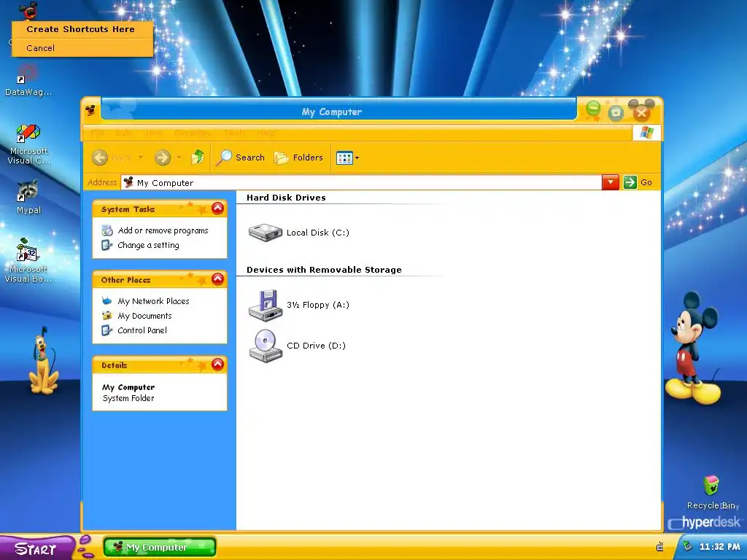747x560 pixels.
Task: Open Control Panel link
Action: [142, 330]
